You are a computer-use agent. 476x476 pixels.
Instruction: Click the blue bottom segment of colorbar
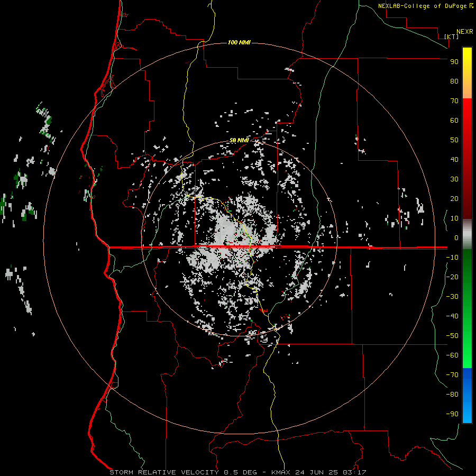coord(467,396)
